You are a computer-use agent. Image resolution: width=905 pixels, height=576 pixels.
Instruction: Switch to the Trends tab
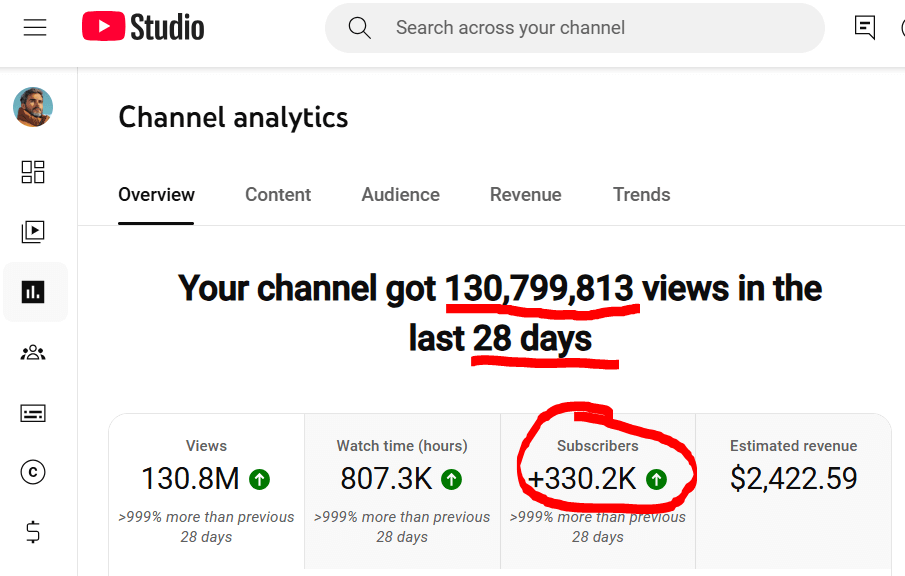tap(641, 195)
